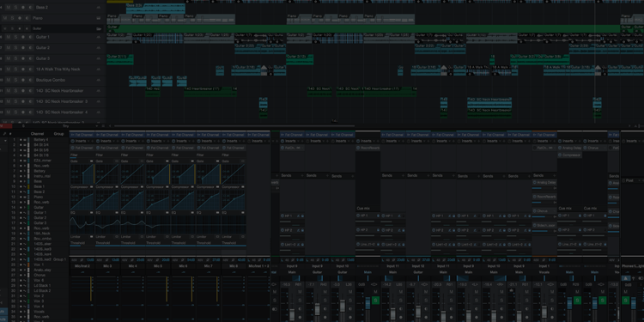
Task: Enable input monitoring on the Piano track
Action: [27, 18]
